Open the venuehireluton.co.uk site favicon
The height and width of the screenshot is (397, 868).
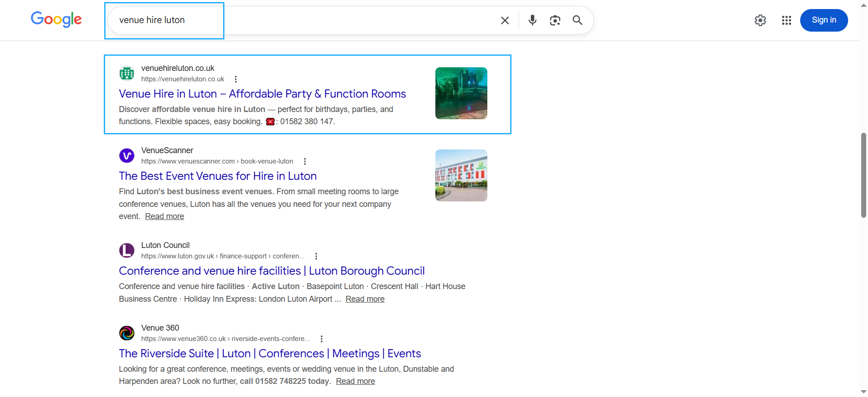point(127,73)
